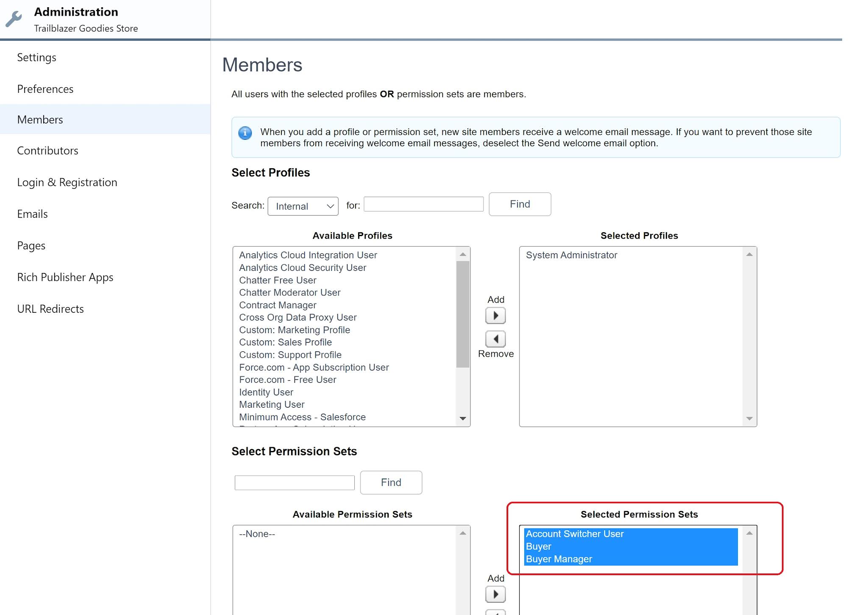Click the up arrow of Selected Profiles scrollbar

click(749, 254)
